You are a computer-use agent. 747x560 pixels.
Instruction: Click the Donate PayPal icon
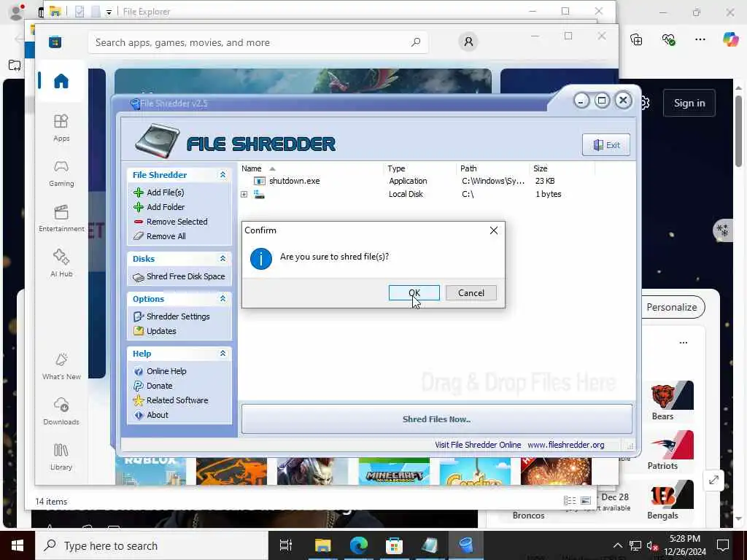tap(139, 386)
